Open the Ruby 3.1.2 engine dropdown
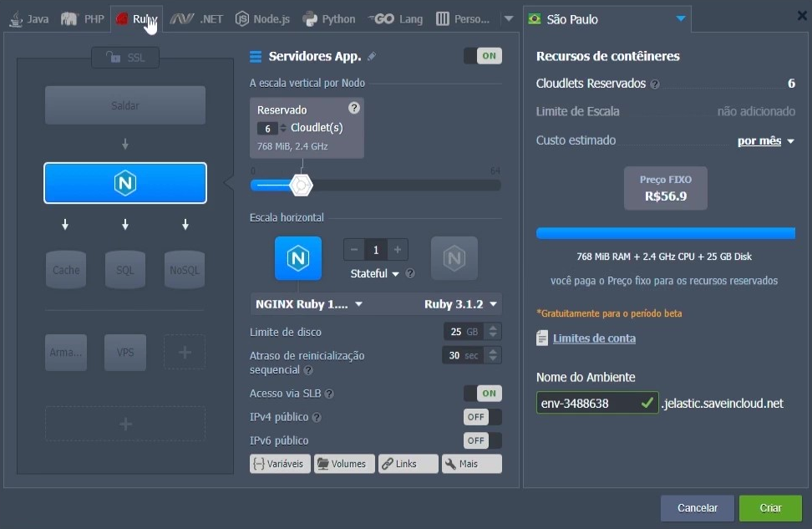Screen dimensions: 812x529 pos(460,304)
